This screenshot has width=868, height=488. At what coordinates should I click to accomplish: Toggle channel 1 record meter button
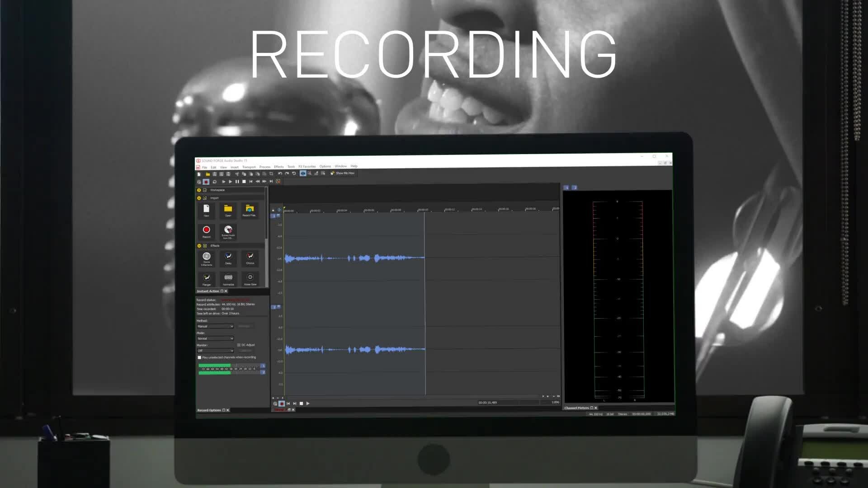coord(263,366)
